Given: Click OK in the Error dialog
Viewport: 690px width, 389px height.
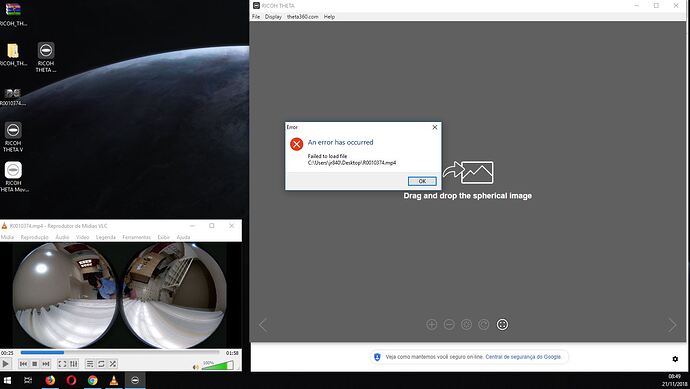Looking at the screenshot, I should pyautogui.click(x=422, y=181).
